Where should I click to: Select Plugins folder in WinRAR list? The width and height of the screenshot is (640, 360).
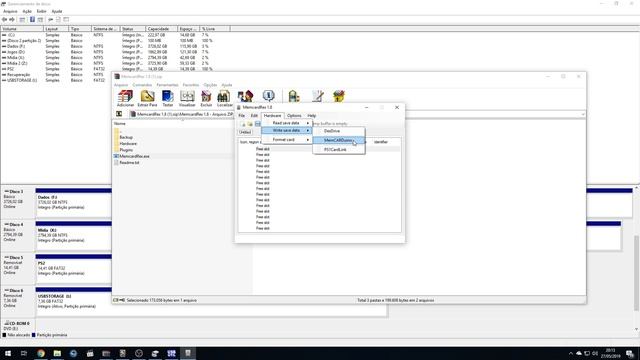(126, 150)
